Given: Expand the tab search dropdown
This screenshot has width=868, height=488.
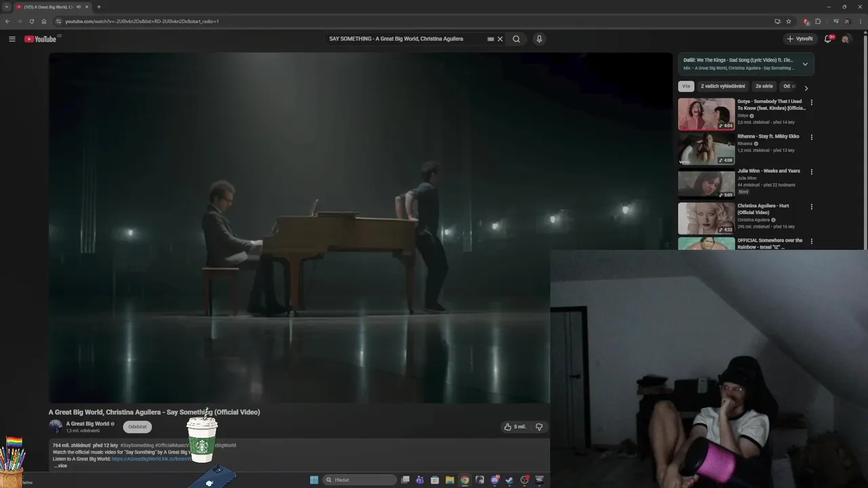Looking at the screenshot, I should point(6,7).
